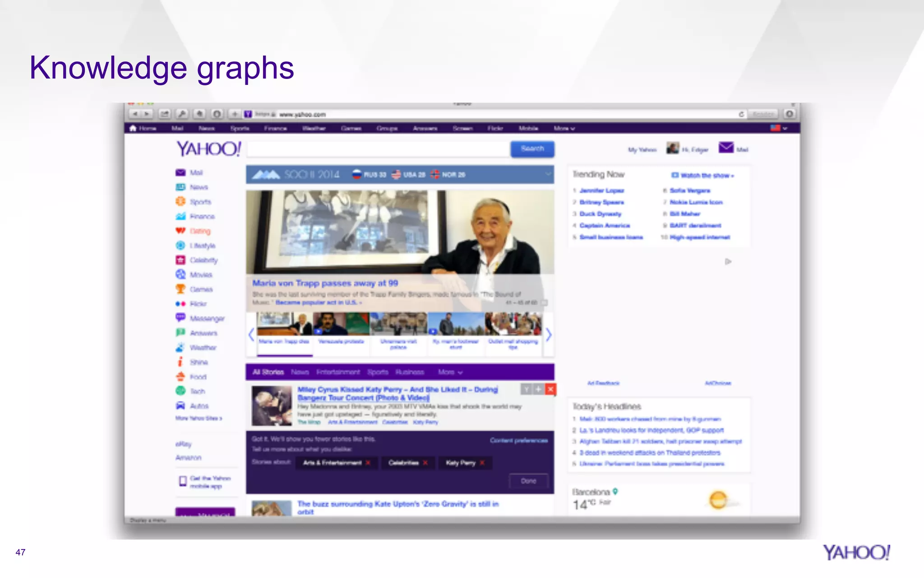The height and width of the screenshot is (578, 924).
Task: Expand the More dropdown in stories tab bar
Action: 450,372
